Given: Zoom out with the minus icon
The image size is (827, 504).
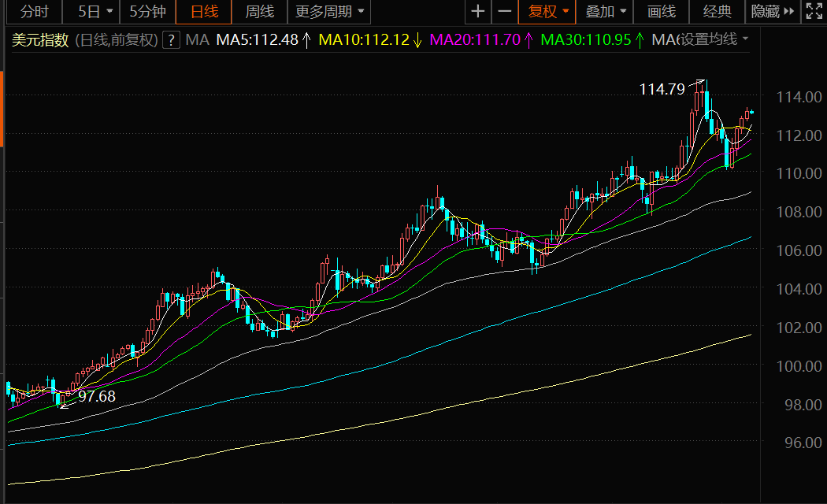Looking at the screenshot, I should (x=505, y=12).
